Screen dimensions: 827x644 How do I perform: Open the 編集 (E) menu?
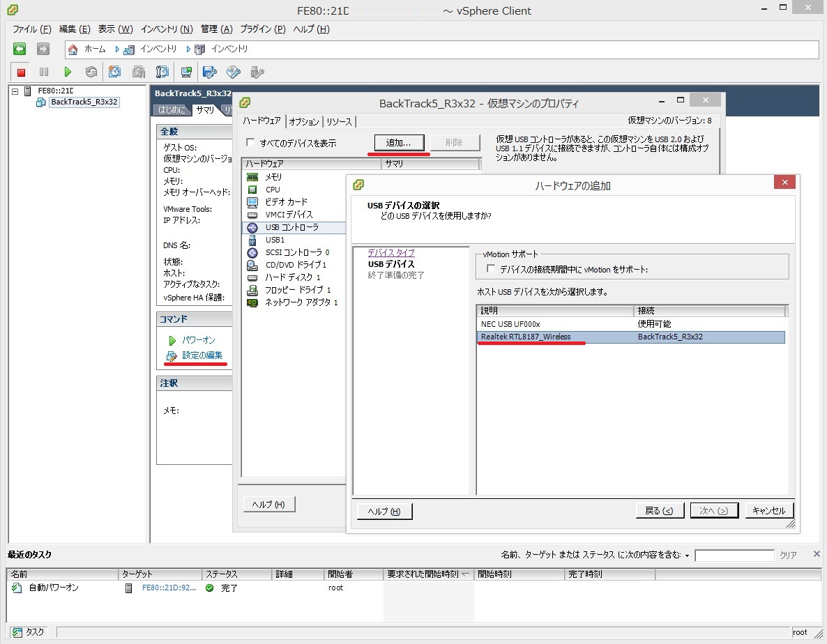point(75,29)
